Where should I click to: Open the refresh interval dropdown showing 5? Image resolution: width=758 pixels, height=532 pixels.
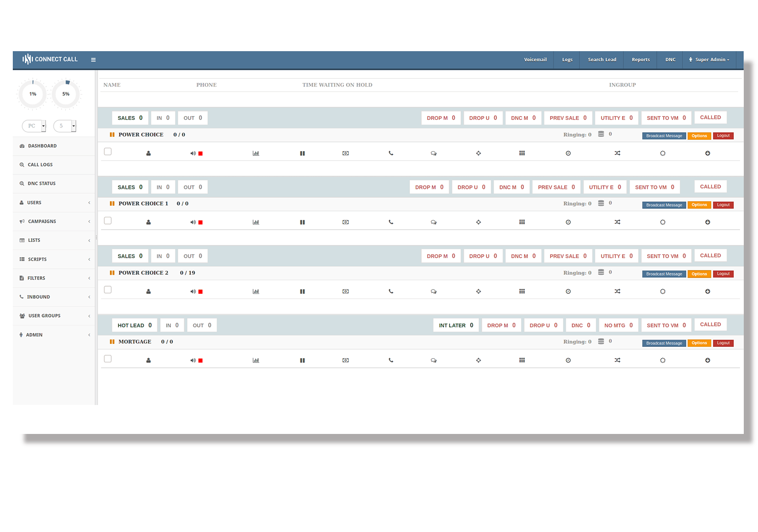tap(65, 126)
